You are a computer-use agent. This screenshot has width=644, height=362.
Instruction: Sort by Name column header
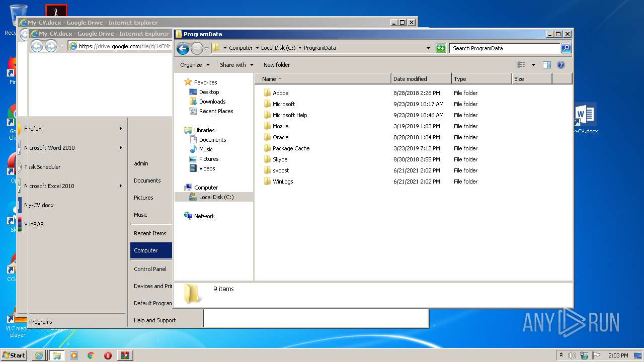tap(323, 79)
